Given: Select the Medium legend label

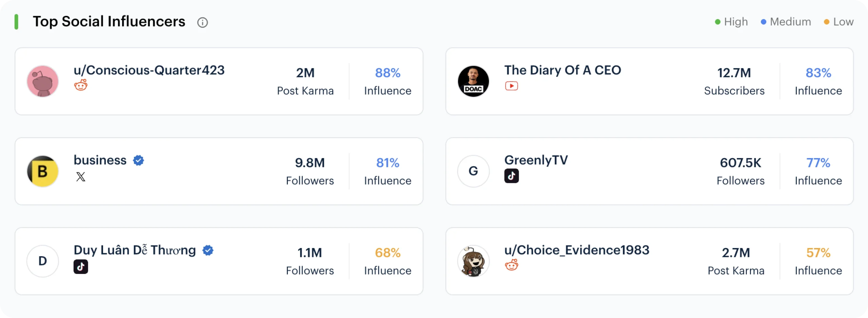Looking at the screenshot, I should tap(790, 22).
